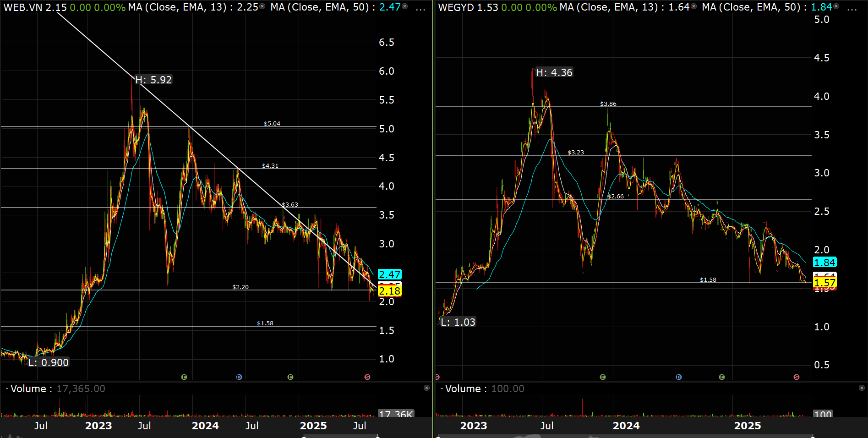This screenshot has width=868, height=438.
Task: Click the blue dividend marker on WEB.VN chart
Action: coord(239,377)
